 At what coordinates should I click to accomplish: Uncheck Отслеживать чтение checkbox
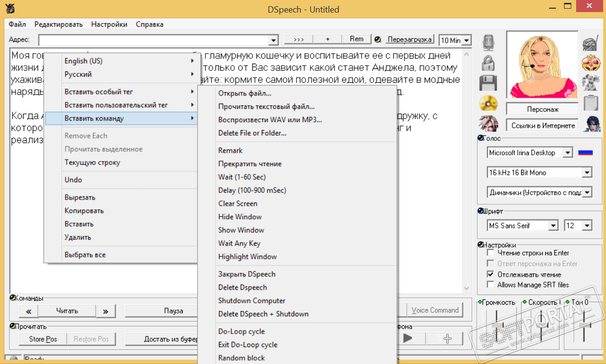pyautogui.click(x=490, y=274)
